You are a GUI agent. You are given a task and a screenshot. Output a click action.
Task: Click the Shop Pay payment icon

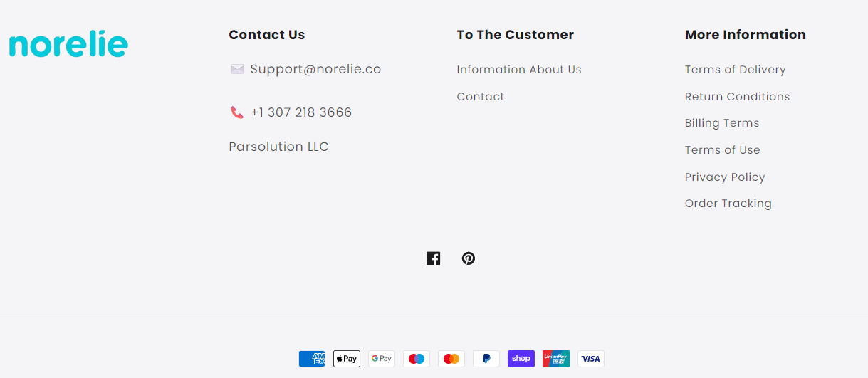[521, 359]
